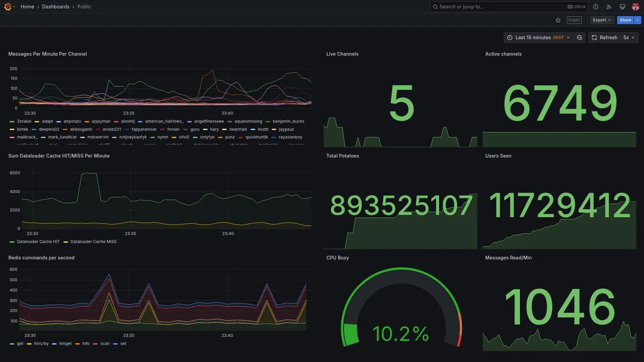Open the user avatar profile menu
644x362 pixels.
(635, 7)
